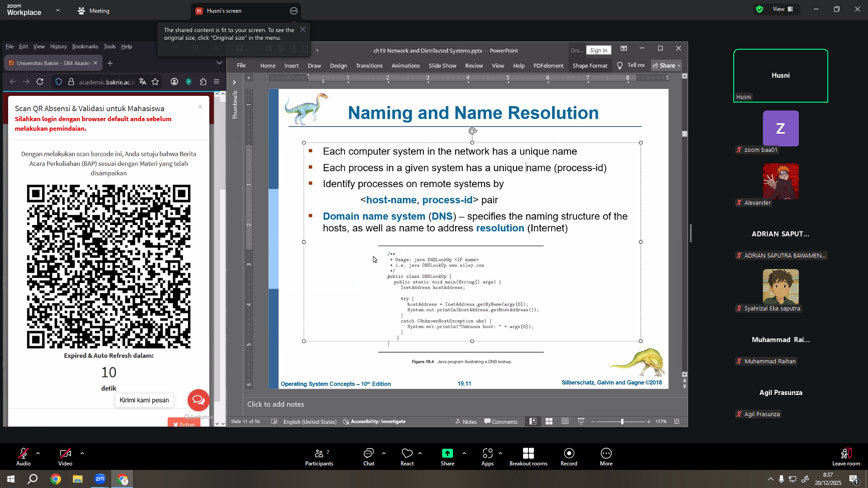
Task: Toggle the Comments pane in status bar
Action: (x=501, y=422)
